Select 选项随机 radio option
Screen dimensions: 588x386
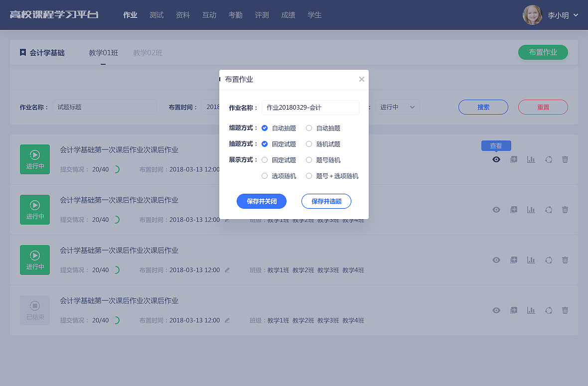tap(265, 176)
